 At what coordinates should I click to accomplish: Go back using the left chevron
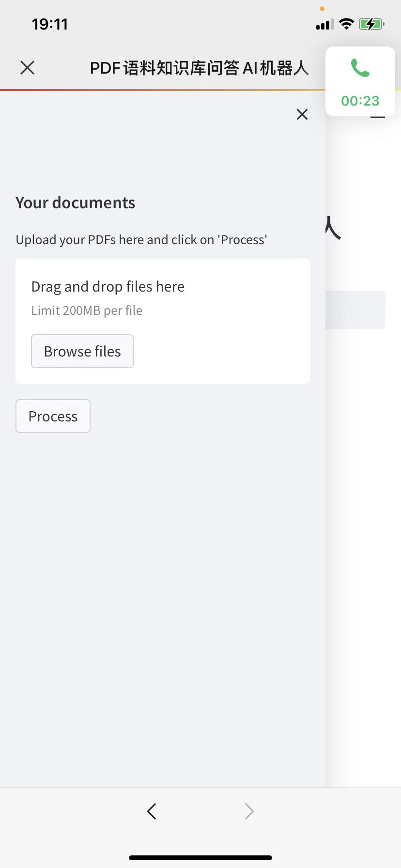pyautogui.click(x=152, y=811)
